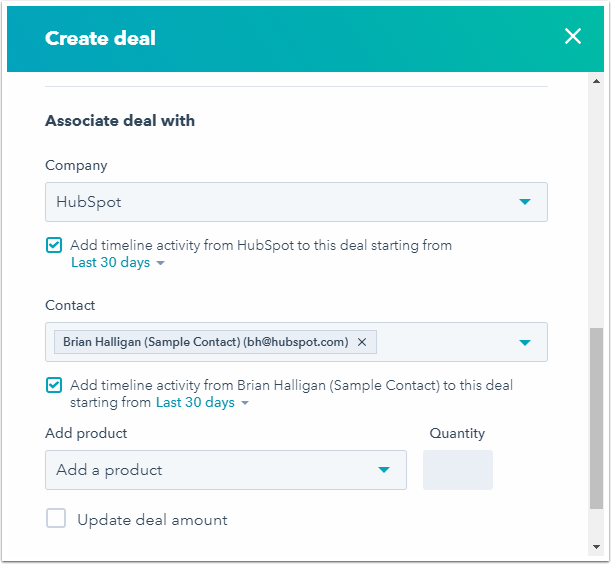Expand the Contact field dropdown arrow

(525, 342)
